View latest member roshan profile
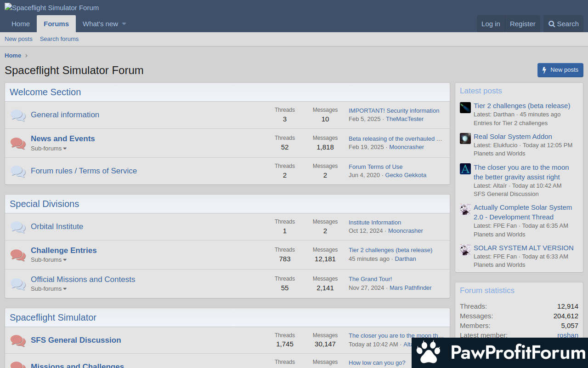 (568, 335)
